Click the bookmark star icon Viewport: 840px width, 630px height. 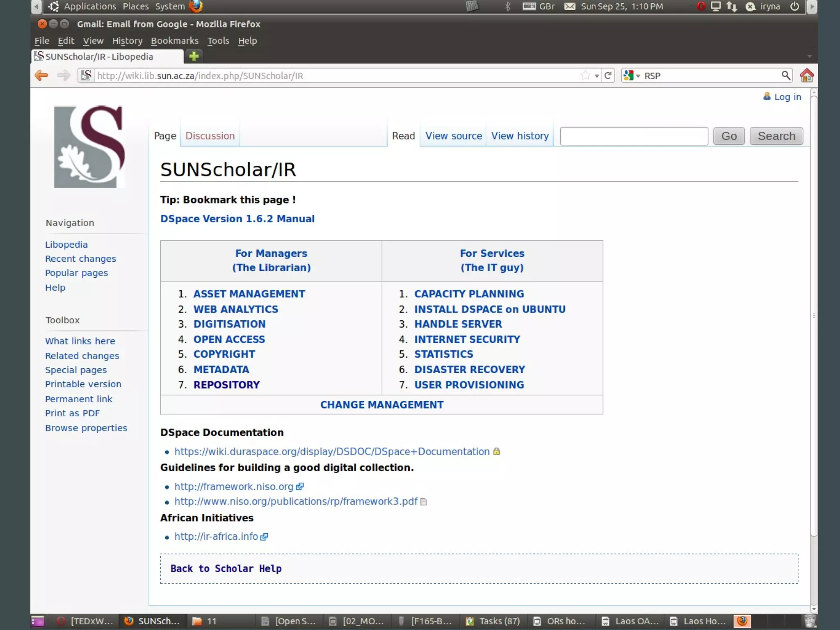pos(585,75)
